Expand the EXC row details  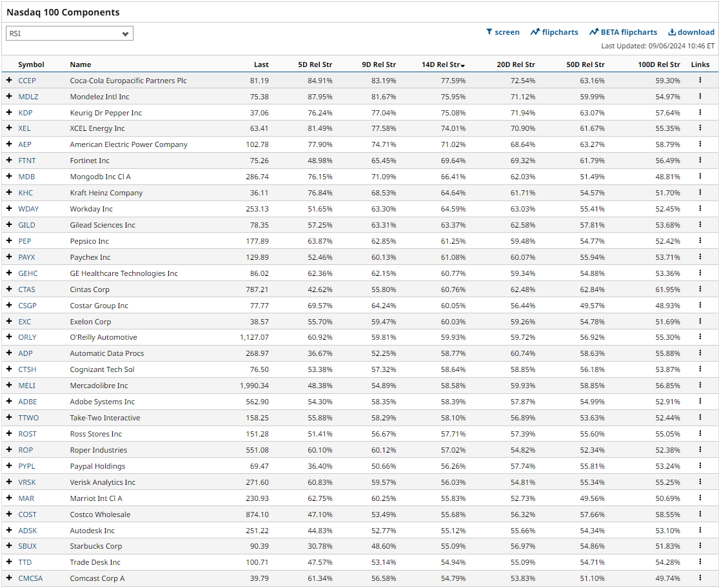(9, 321)
